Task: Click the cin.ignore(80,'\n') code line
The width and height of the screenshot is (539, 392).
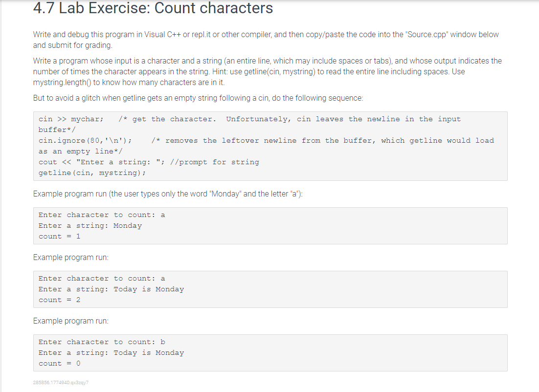Action: point(266,146)
